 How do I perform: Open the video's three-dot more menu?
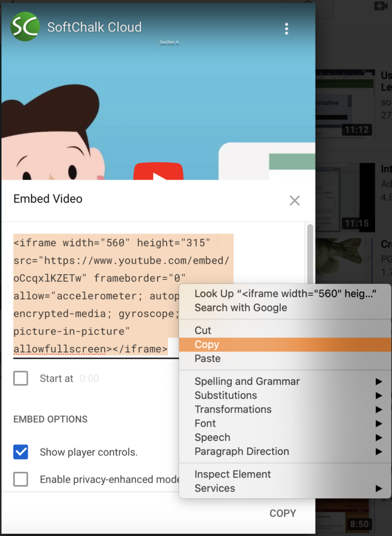286,29
